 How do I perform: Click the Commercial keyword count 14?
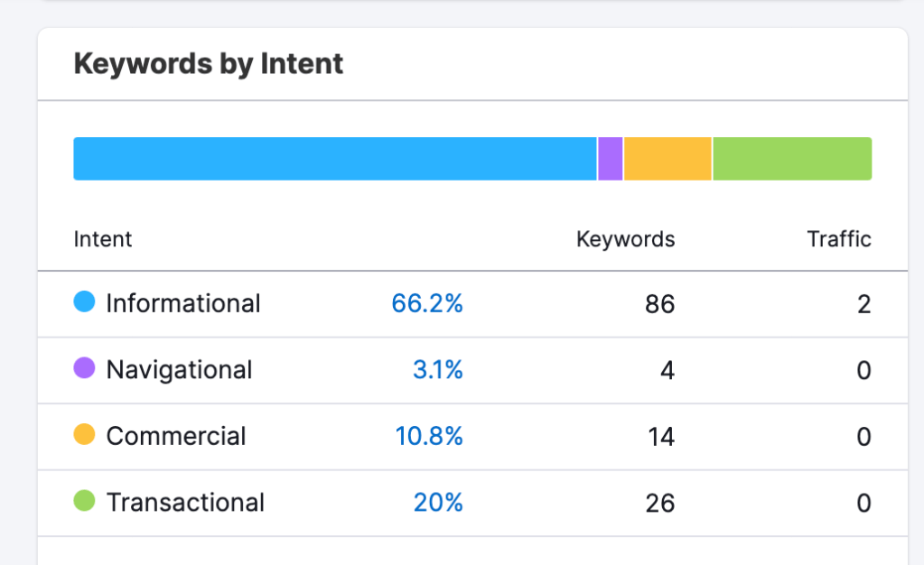pyautogui.click(x=661, y=437)
